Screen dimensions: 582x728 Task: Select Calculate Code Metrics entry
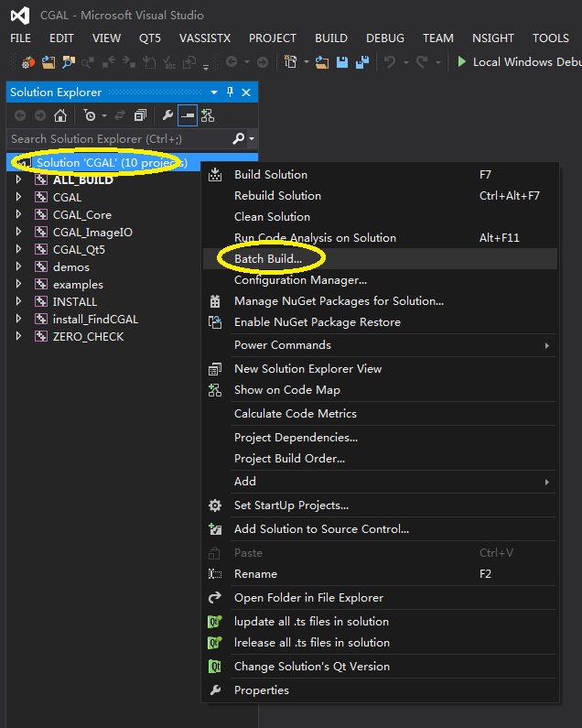(380, 414)
